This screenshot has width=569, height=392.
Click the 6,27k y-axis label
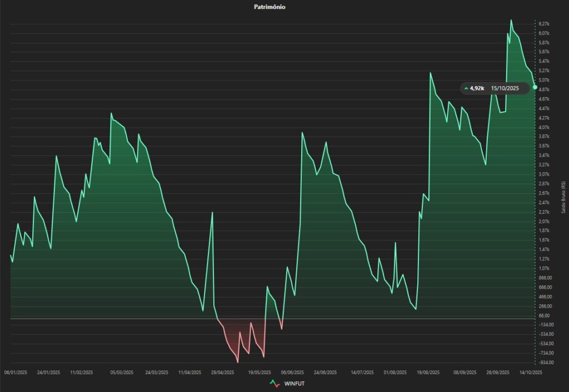(544, 24)
